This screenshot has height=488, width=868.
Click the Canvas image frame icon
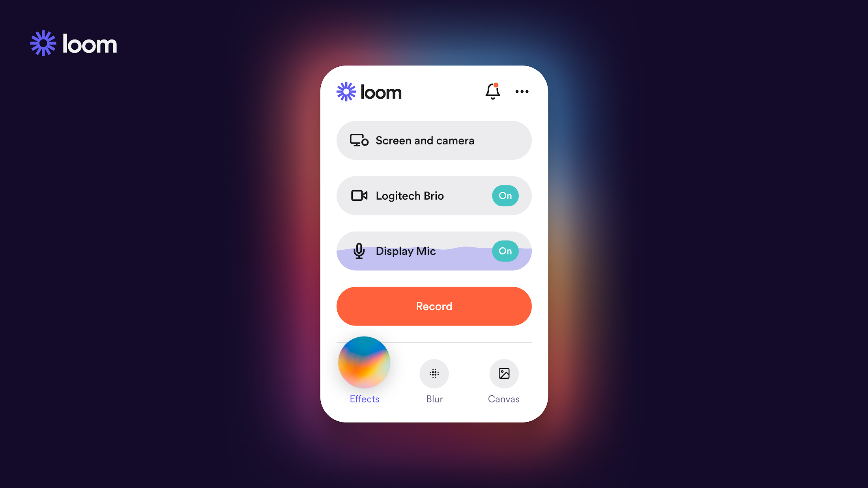(503, 374)
